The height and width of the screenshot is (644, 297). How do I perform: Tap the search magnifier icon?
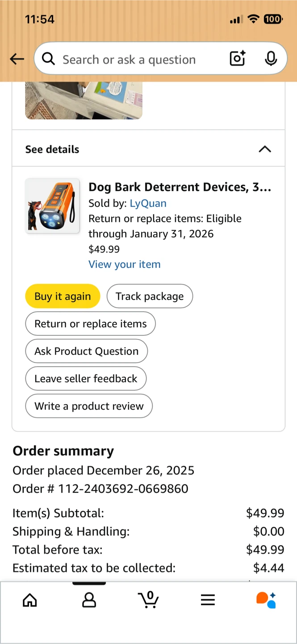click(x=48, y=59)
